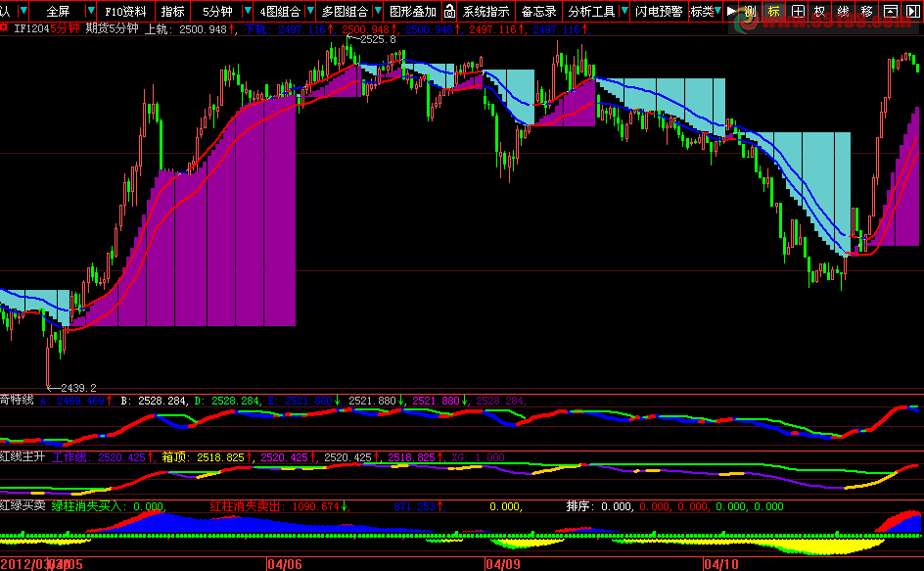The width and height of the screenshot is (924, 571).
Task: Expand the dropdown arrow after 多图组合
Action: click(378, 11)
